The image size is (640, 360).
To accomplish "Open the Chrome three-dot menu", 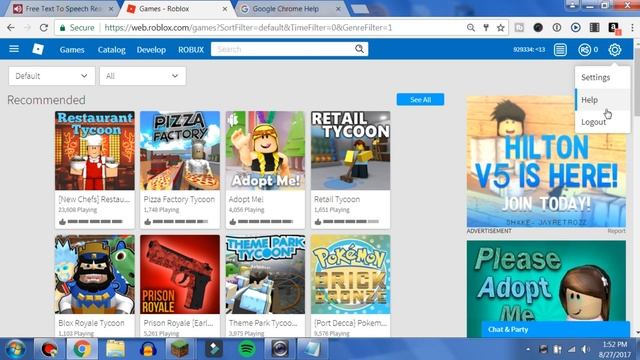I will [x=632, y=28].
